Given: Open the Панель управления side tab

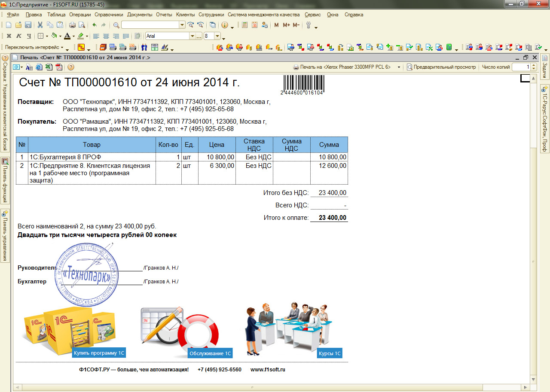Looking at the screenshot, I should point(5,235).
